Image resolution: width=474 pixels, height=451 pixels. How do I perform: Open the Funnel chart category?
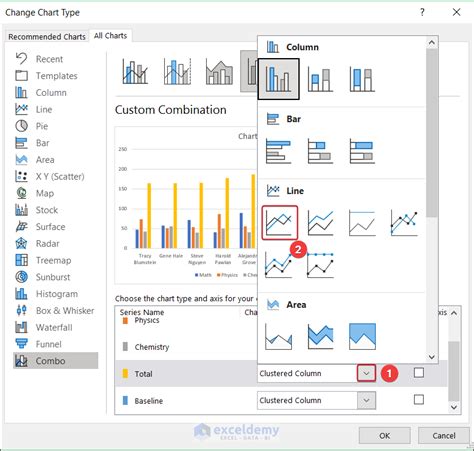(x=56, y=344)
